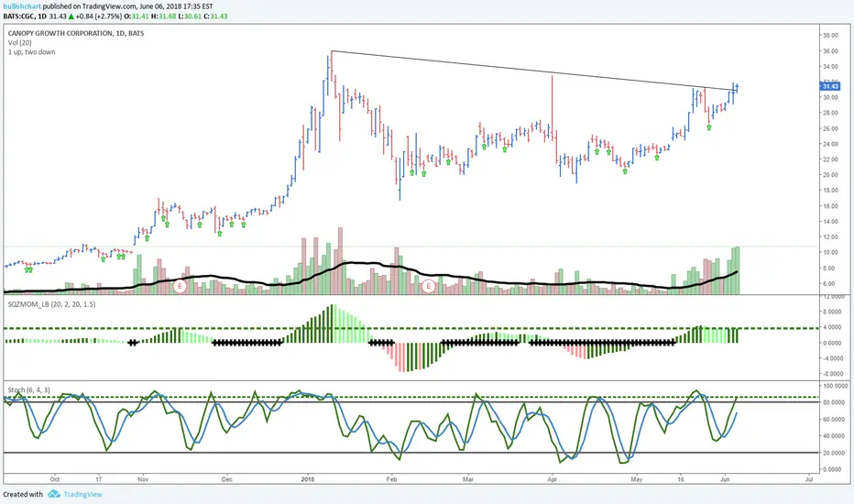
Task: Click the Feb label on time axis
Action: [391, 479]
